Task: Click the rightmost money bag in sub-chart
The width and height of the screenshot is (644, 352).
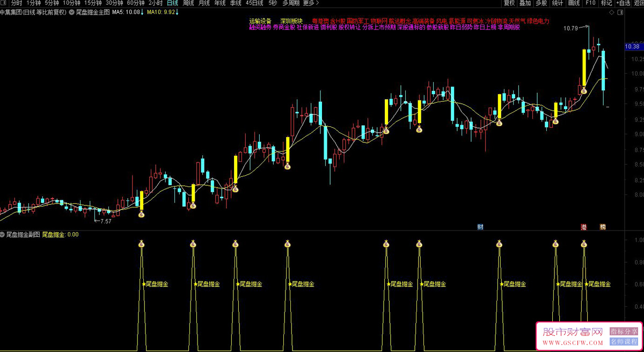Action: (584, 244)
